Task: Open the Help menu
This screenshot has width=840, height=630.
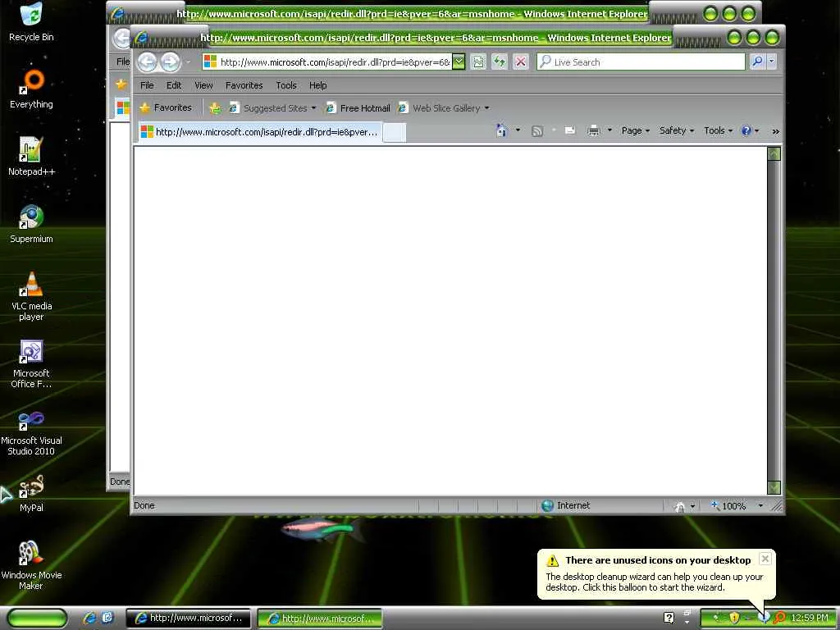Action: coord(317,85)
